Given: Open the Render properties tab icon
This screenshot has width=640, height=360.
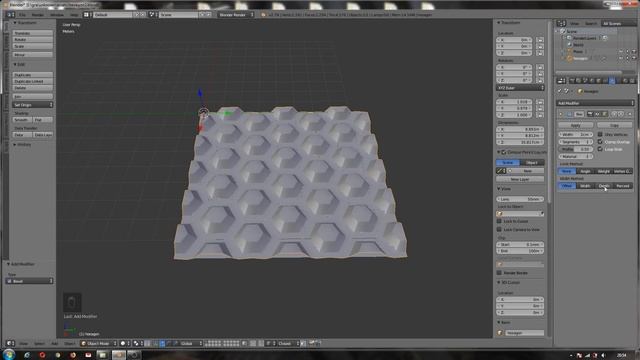Looking at the screenshot, I should pyautogui.click(x=572, y=81).
